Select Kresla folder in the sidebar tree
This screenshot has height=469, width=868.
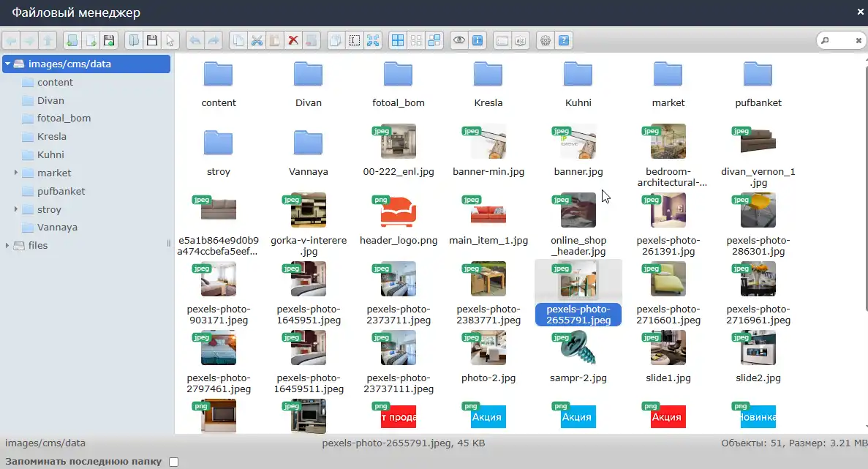pyautogui.click(x=52, y=137)
